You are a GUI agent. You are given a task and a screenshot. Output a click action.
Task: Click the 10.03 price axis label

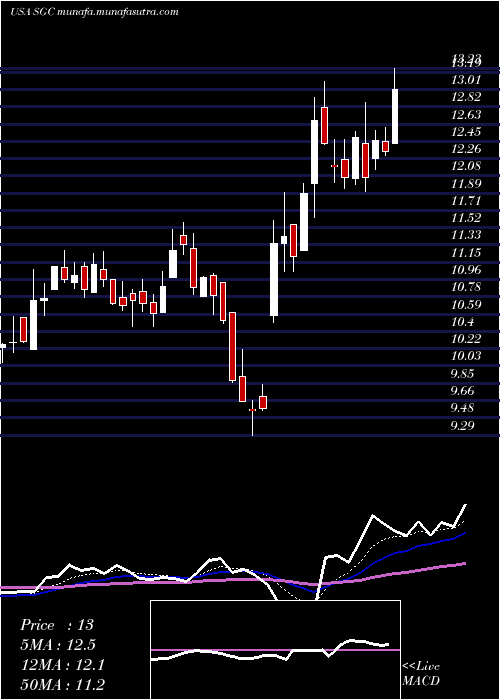(x=466, y=356)
